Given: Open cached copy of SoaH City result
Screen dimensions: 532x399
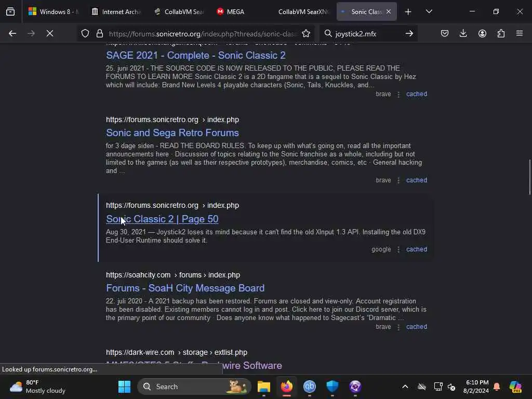Looking at the screenshot, I should tap(417, 327).
